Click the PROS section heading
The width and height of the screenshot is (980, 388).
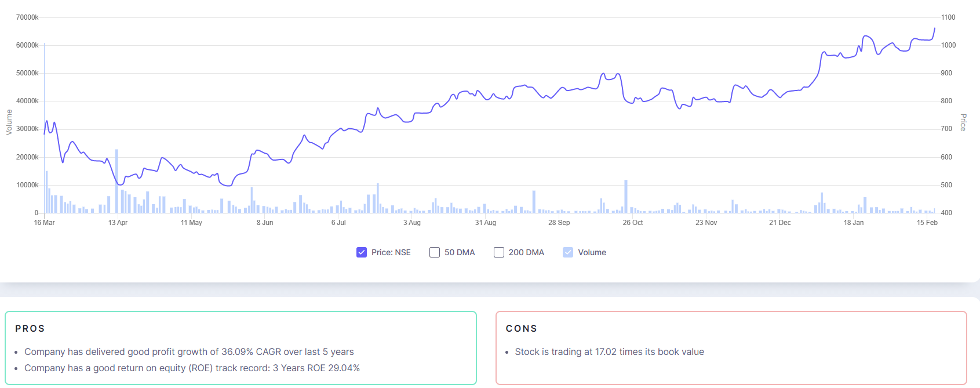pyautogui.click(x=30, y=329)
